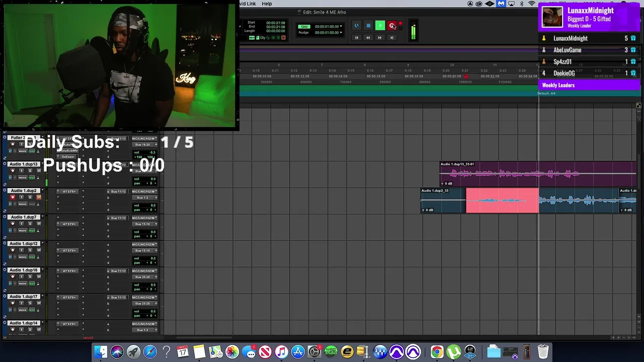Open Audio 1.dup7 track name dropdown arrow
This screenshot has width=644, height=362.
pos(42,217)
